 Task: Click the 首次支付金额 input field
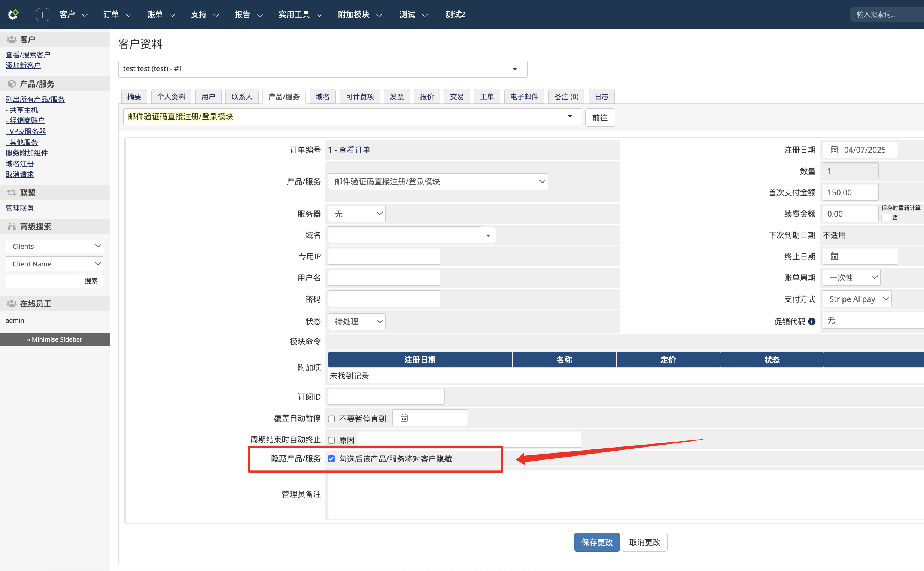click(849, 192)
